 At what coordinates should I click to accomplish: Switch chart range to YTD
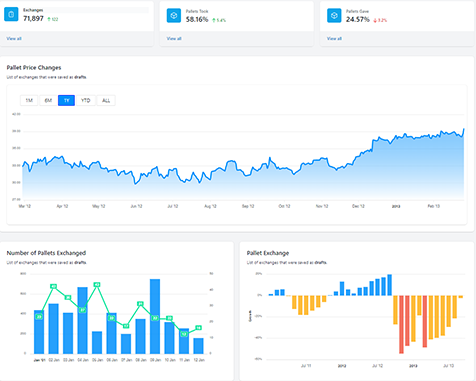pyautogui.click(x=86, y=100)
